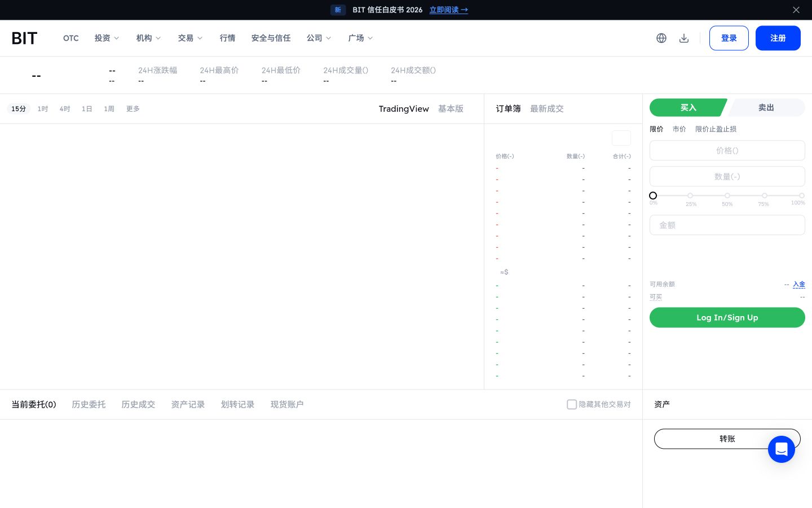Open the 历史委托 order history tab
This screenshot has width=812, height=508.
pos(89,405)
